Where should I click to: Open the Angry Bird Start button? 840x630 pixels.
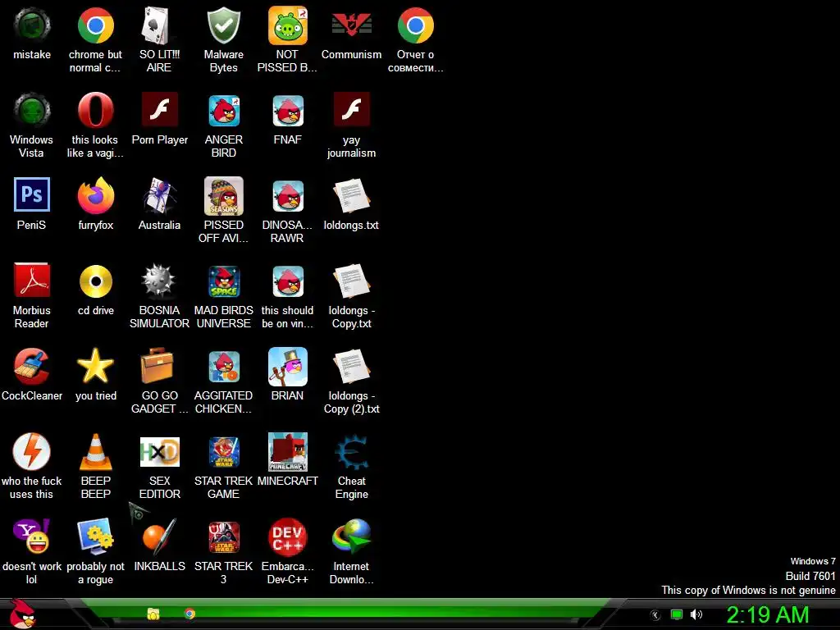click(22, 614)
